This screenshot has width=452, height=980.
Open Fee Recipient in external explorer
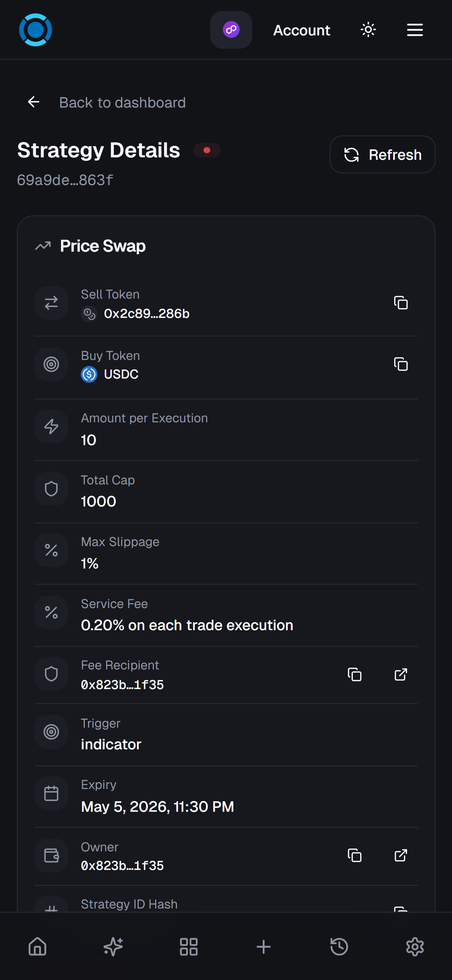click(400, 674)
